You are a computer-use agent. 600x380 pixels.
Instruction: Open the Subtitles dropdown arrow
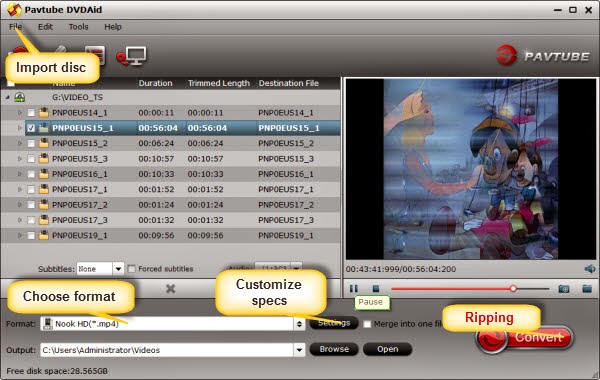pyautogui.click(x=118, y=269)
